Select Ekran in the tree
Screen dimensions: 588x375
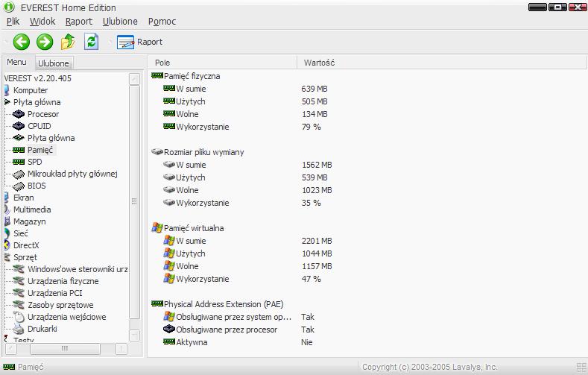pos(23,198)
